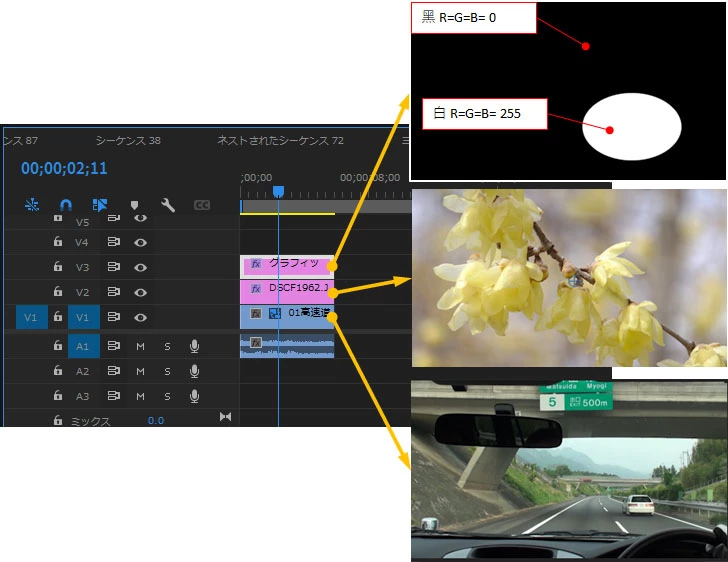Click fx badge on グラフィッ clip
This screenshot has height=562, width=728.
click(256, 263)
